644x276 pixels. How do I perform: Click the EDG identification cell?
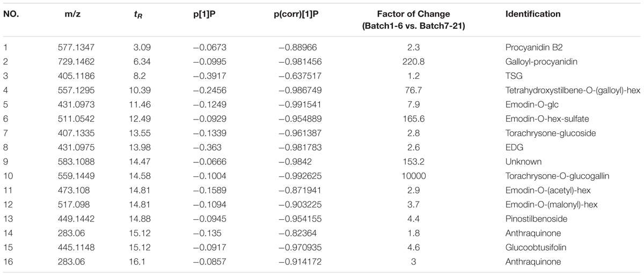(x=513, y=150)
